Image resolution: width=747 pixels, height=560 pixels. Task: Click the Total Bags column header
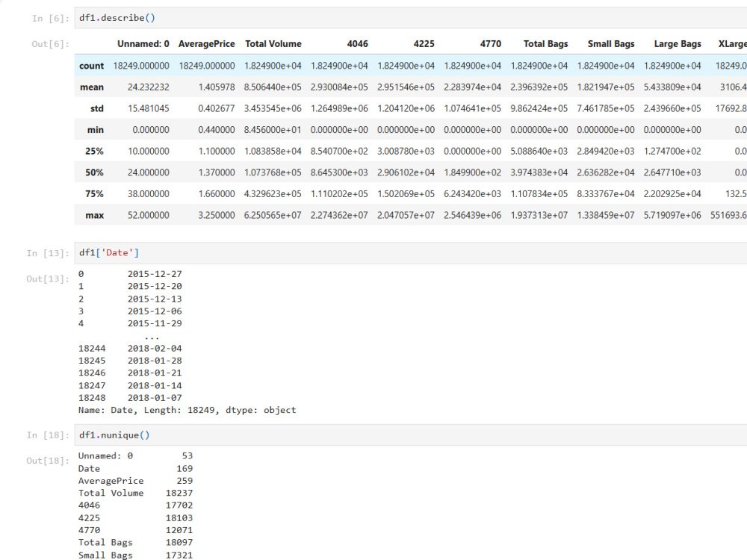point(545,44)
